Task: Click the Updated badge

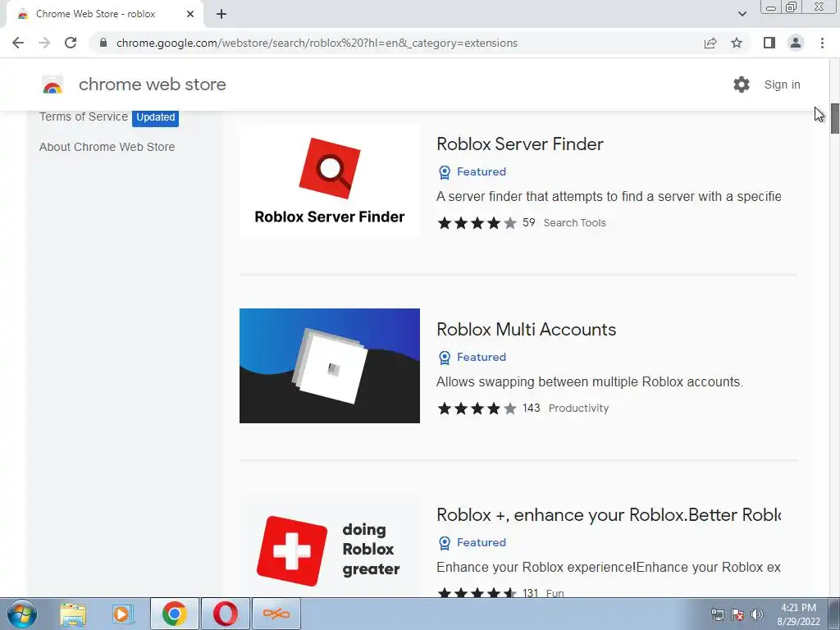Action: [155, 117]
